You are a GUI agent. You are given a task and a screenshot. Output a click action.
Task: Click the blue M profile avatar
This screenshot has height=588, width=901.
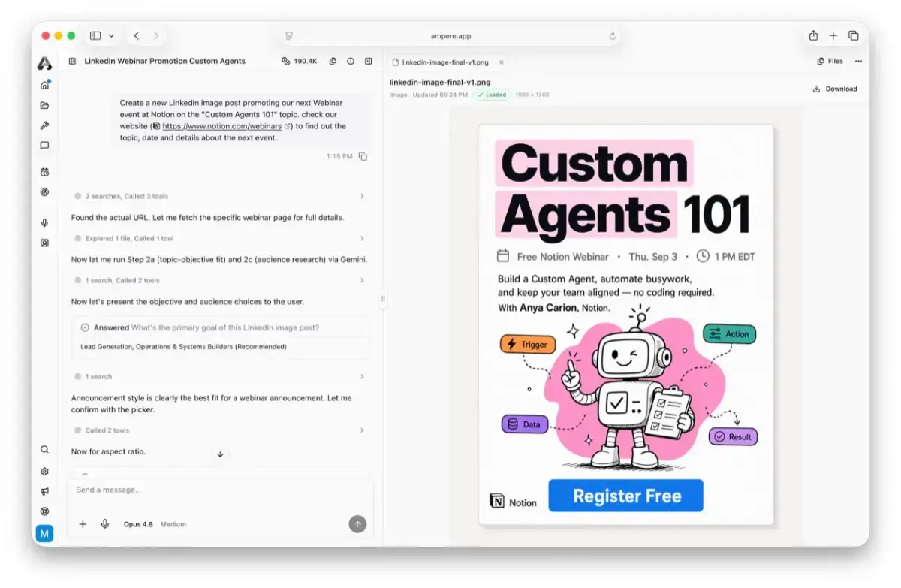point(45,534)
